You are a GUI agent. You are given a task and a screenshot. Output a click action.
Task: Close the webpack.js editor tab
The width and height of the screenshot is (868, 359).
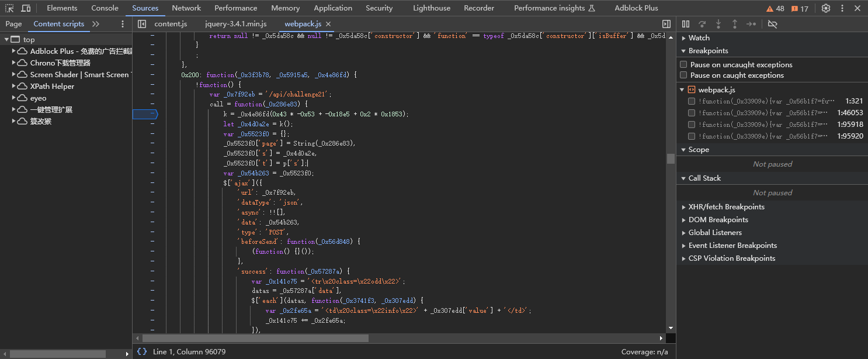328,24
